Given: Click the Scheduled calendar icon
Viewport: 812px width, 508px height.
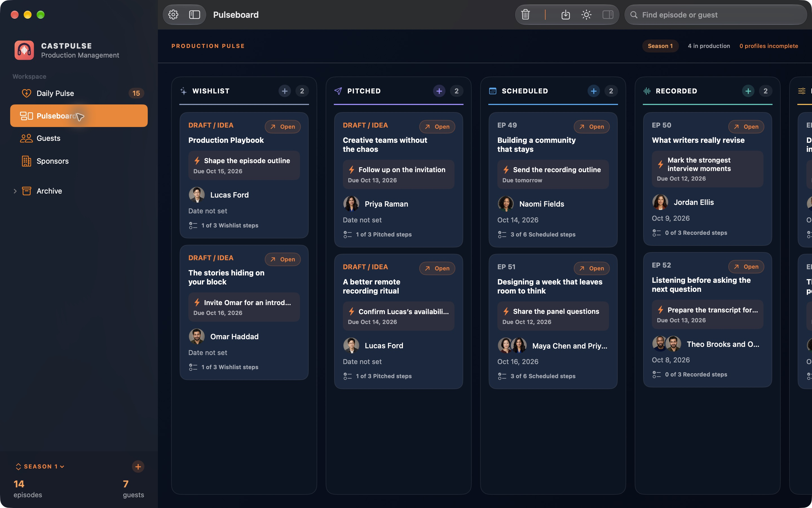Looking at the screenshot, I should 493,91.
